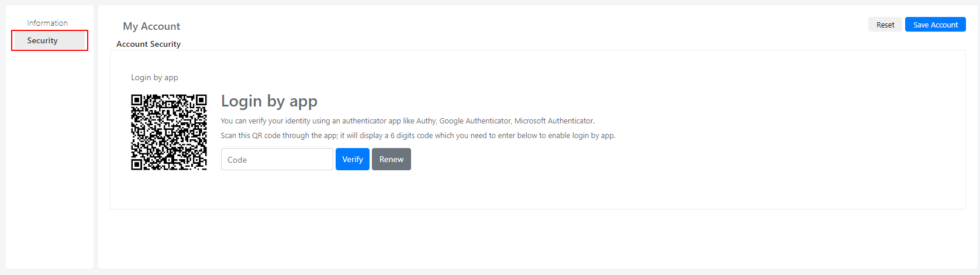The height and width of the screenshot is (275, 980).
Task: Click the 'Scan this QR code' instruction text
Action: coord(418,136)
